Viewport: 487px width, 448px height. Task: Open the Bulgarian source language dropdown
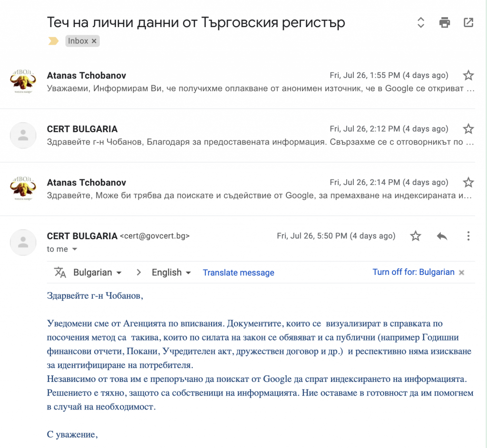[x=97, y=273]
